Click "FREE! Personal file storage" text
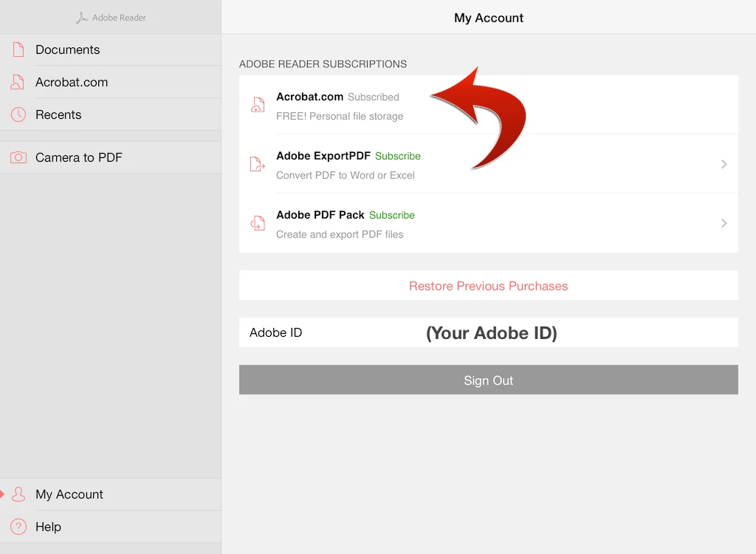Image resolution: width=756 pixels, height=554 pixels. point(340,116)
